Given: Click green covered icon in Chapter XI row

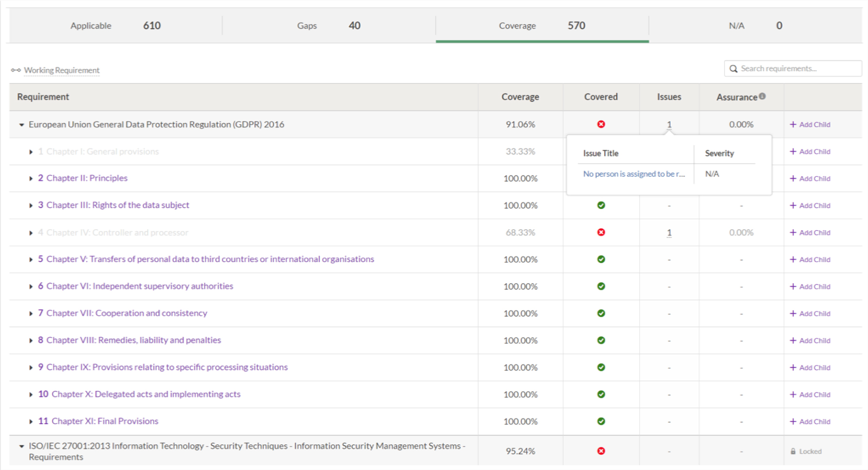Looking at the screenshot, I should click(601, 421).
